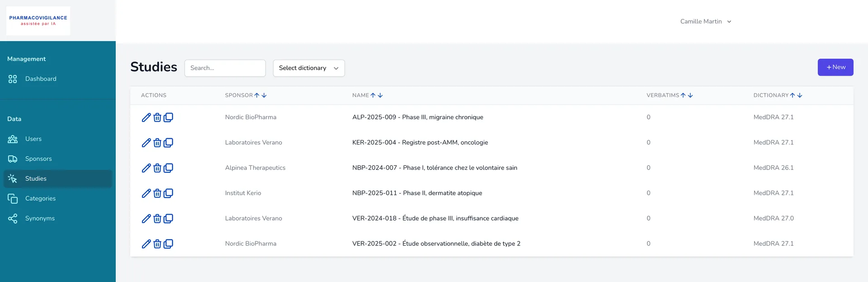This screenshot has width=868, height=282.
Task: Select name ALP-2025-009 - Phase III, migraine chronique
Action: pos(418,117)
